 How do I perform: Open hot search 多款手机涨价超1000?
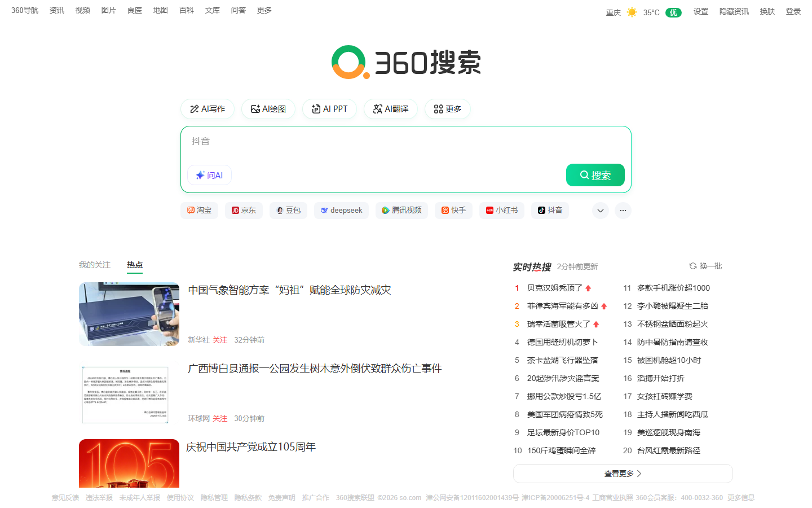673,288
